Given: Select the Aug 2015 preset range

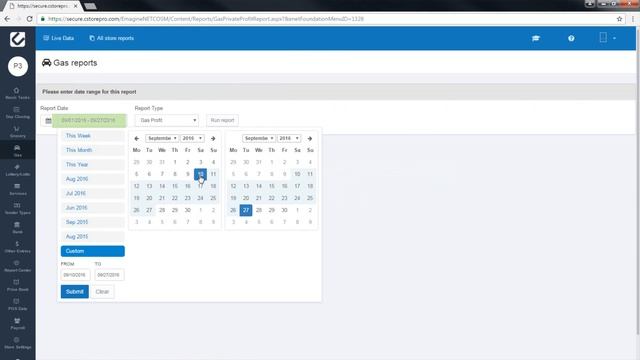Looking at the screenshot, I should [93, 237].
